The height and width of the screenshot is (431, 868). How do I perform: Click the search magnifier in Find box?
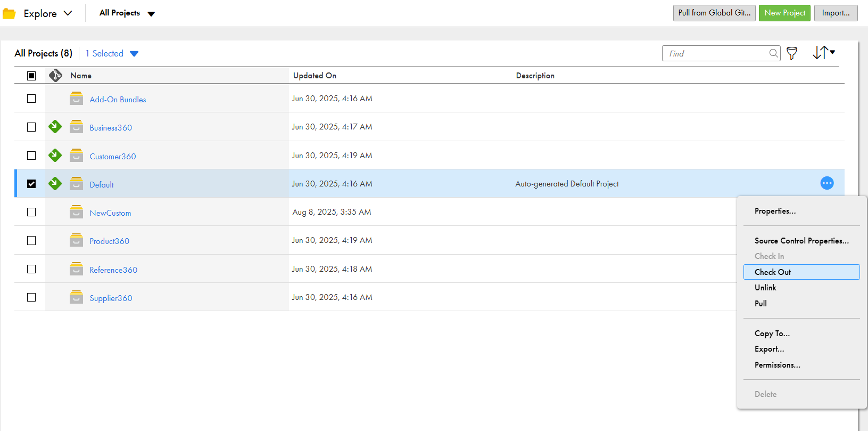774,53
